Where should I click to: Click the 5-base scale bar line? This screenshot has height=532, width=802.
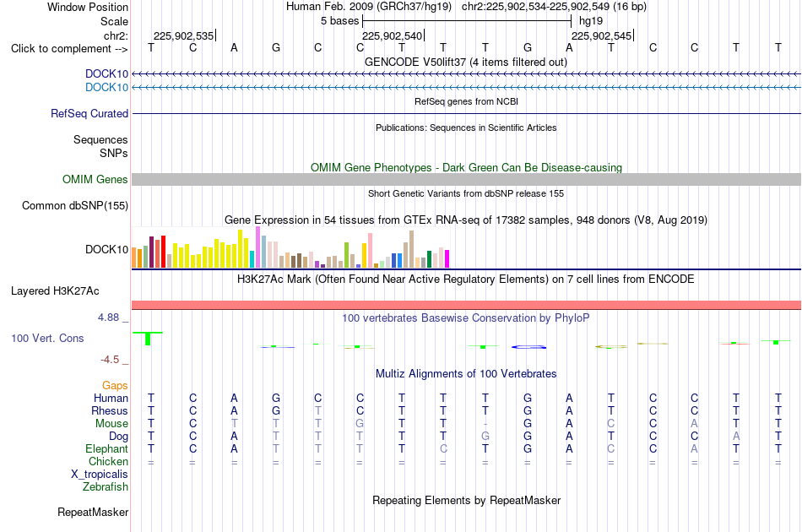click(x=467, y=21)
